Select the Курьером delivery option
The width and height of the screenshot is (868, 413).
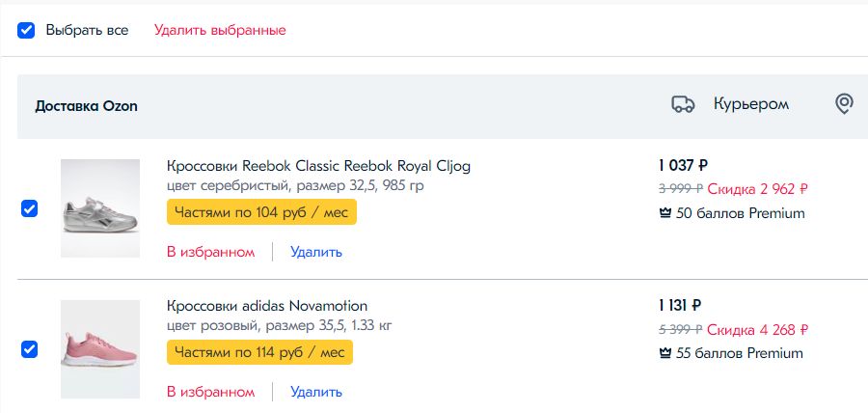pos(751,104)
